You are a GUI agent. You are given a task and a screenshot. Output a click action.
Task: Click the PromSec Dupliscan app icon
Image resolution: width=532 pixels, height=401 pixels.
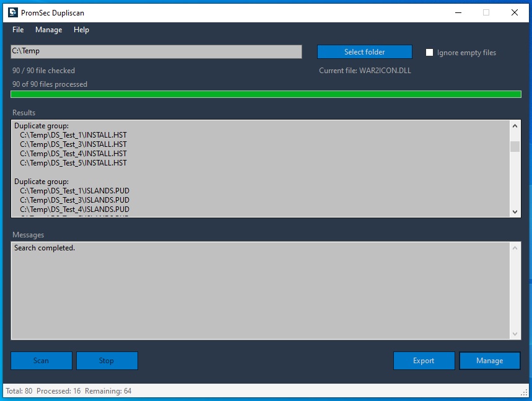pos(12,12)
